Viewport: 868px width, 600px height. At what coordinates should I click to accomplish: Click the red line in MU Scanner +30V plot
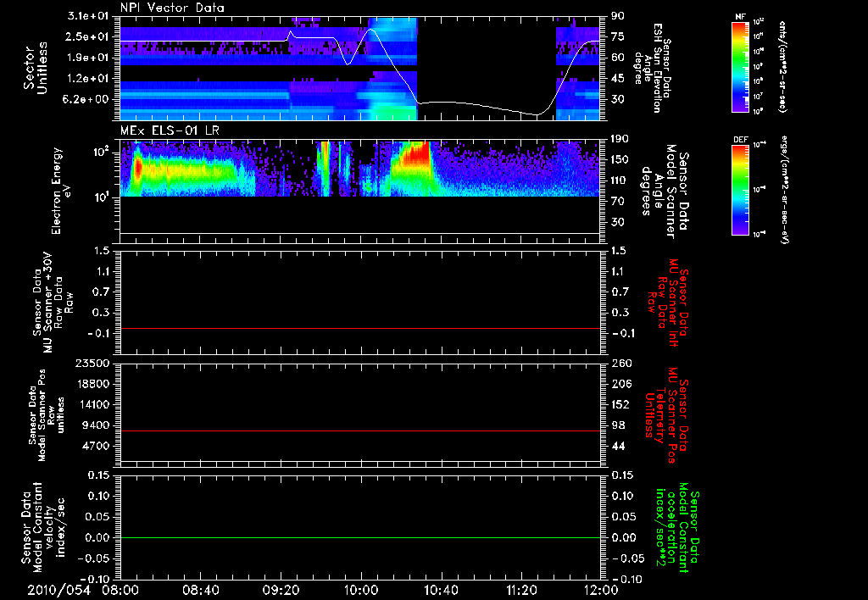click(x=359, y=328)
